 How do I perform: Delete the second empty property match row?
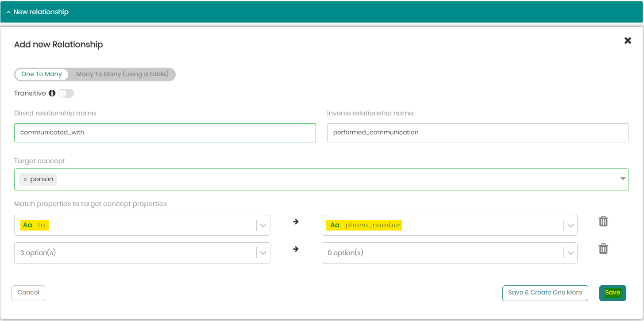(603, 249)
